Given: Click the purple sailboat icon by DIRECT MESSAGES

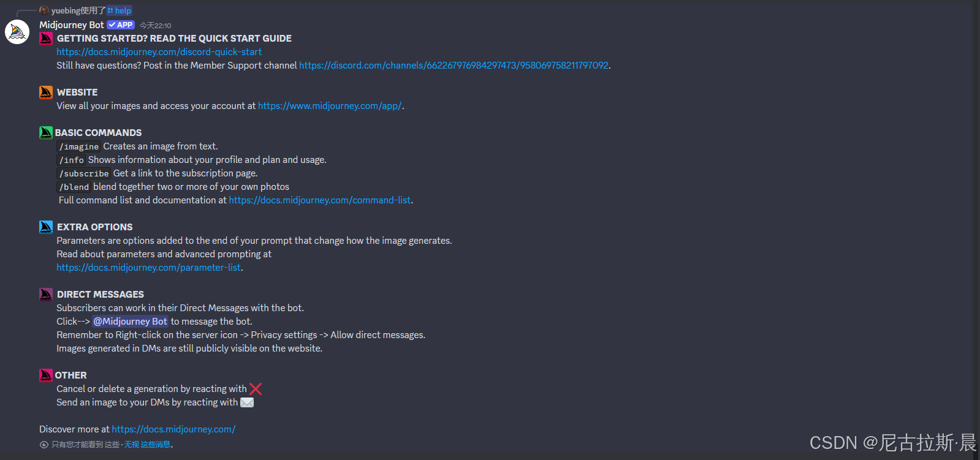Looking at the screenshot, I should tap(46, 294).
